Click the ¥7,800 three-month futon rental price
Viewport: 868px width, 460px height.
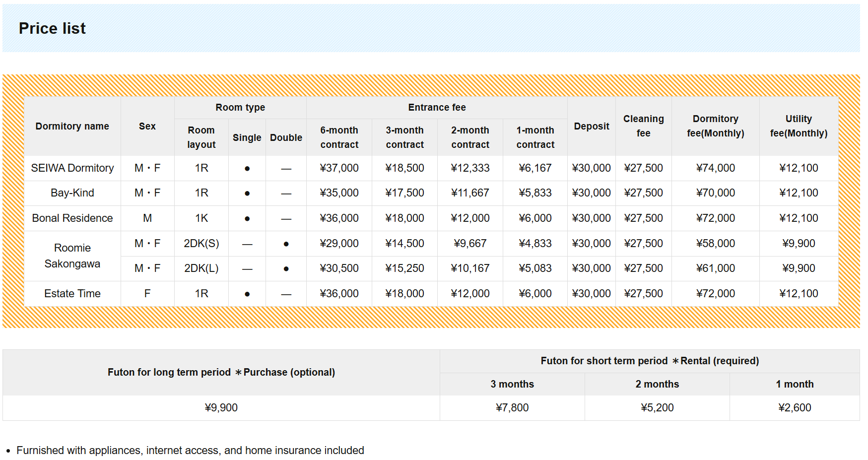point(512,408)
